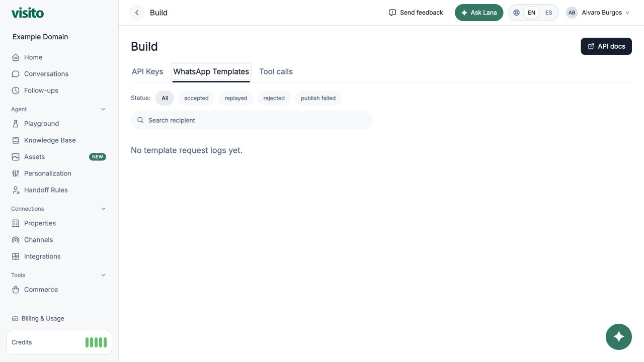Click the Channels signal icon

point(16,240)
